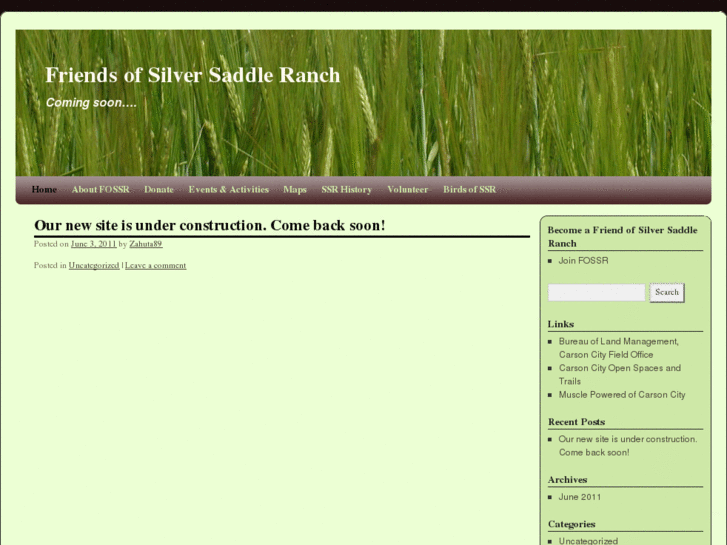Click the Categories sidebar heading
The height and width of the screenshot is (545, 727).
(x=571, y=524)
